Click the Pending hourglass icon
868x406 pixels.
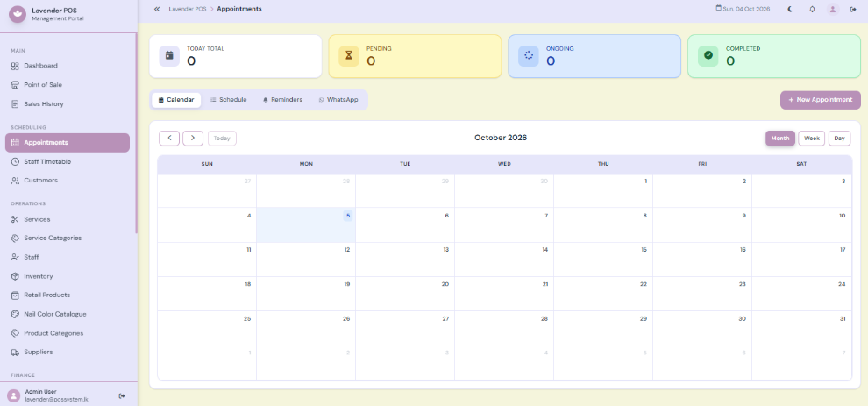[349, 56]
